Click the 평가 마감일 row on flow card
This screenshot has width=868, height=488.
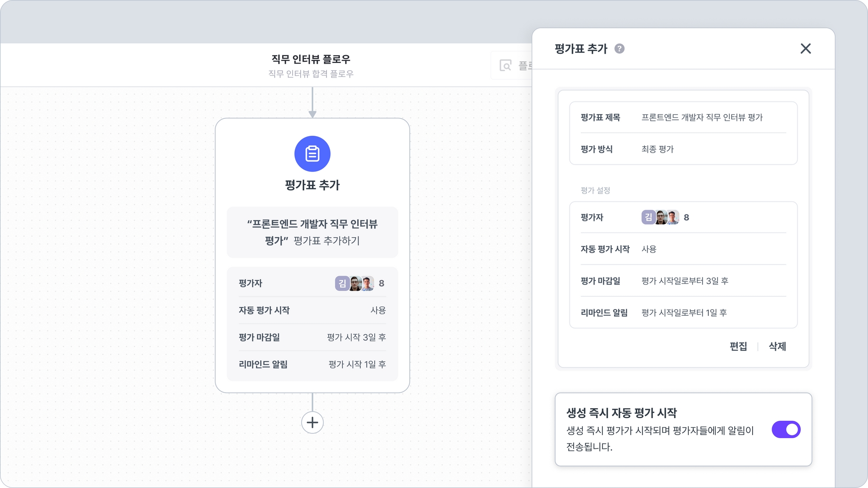click(x=312, y=337)
